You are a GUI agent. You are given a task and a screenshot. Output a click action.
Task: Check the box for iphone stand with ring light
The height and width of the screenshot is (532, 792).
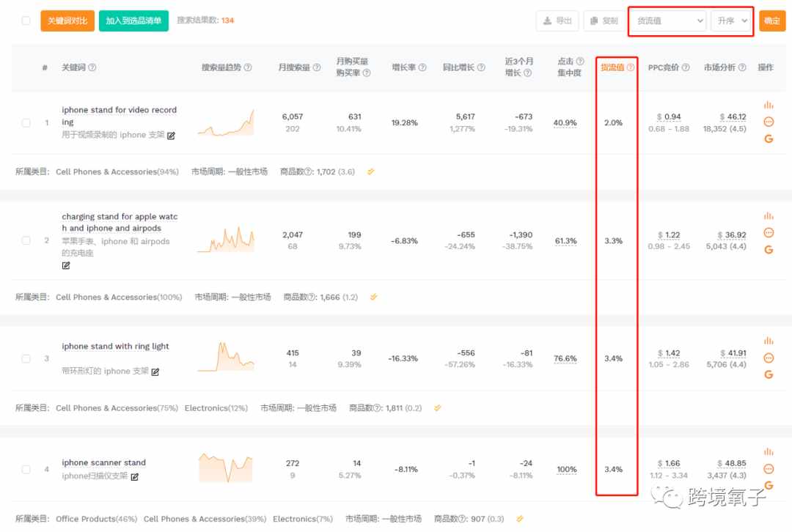[26, 358]
